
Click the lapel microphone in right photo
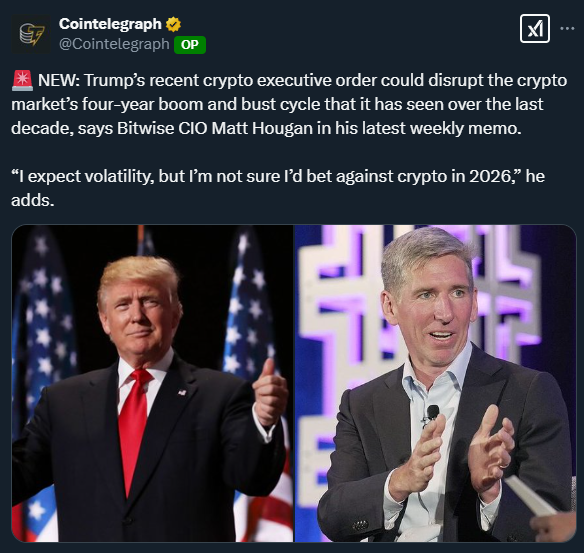tap(432, 413)
